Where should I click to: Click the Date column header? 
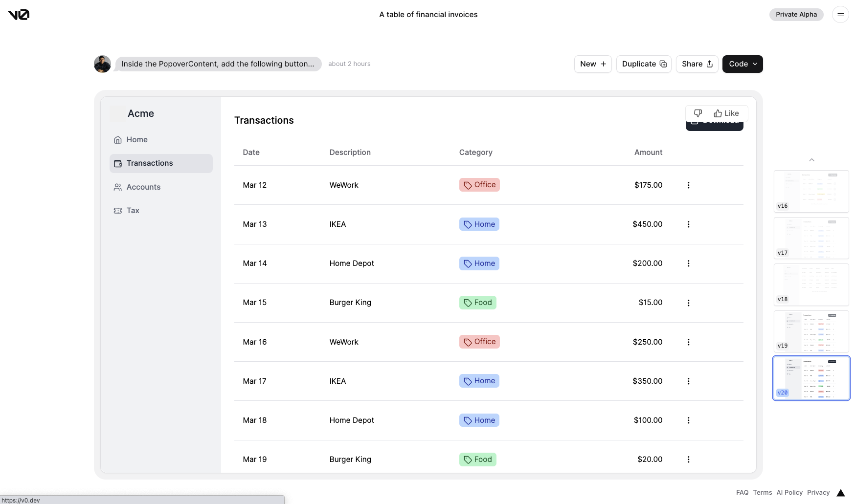[x=251, y=153]
